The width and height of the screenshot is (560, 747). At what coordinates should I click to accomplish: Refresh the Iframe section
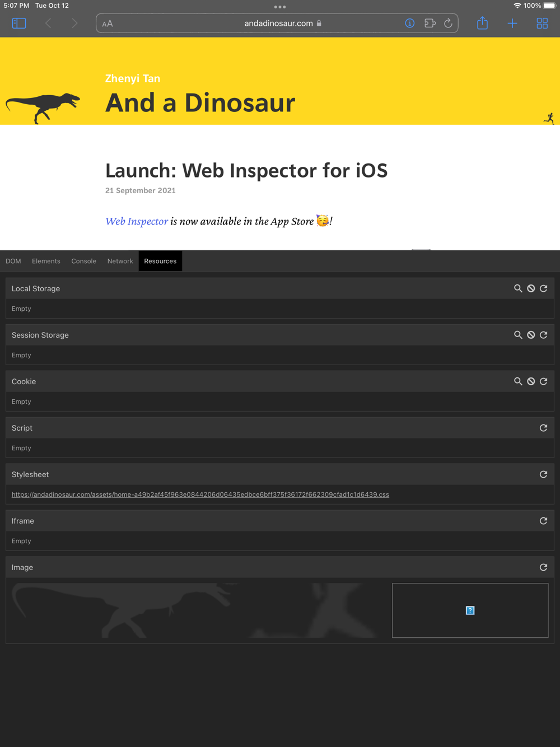pos(544,521)
